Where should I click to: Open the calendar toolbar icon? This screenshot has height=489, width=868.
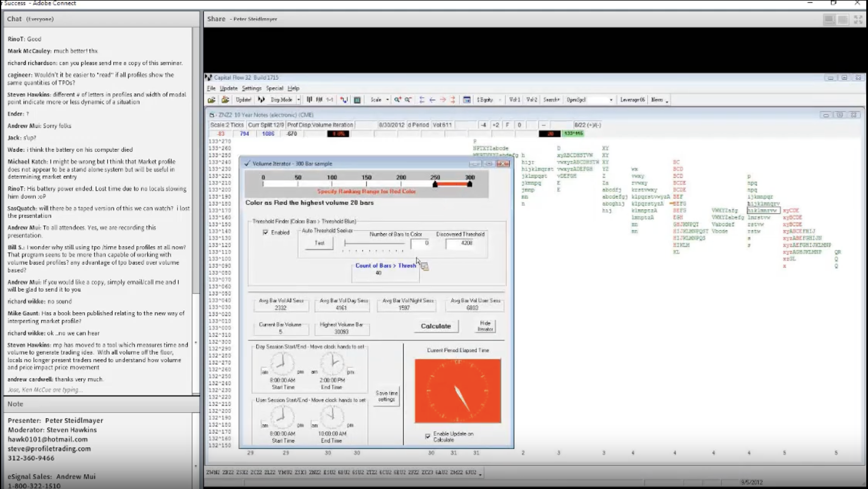pos(467,99)
